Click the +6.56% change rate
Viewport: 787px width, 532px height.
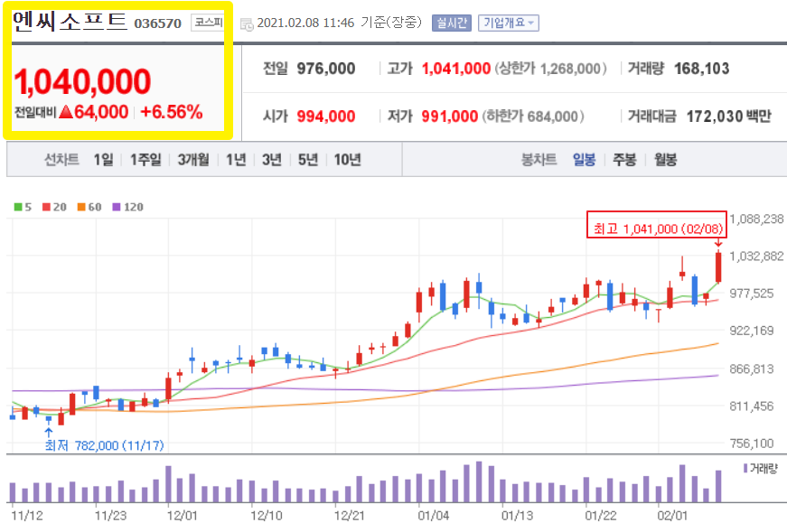pos(172,112)
